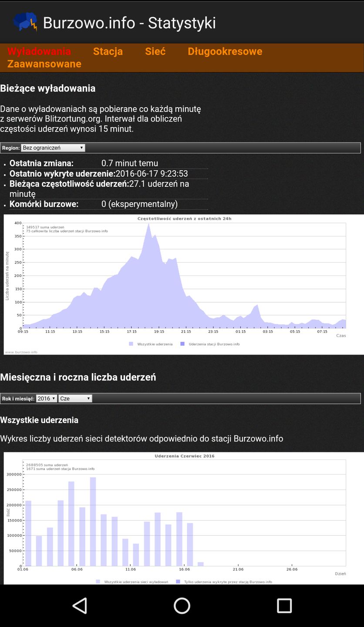Tap 'Miesięczna i roczna liczba uderzeń' heading

78,377
